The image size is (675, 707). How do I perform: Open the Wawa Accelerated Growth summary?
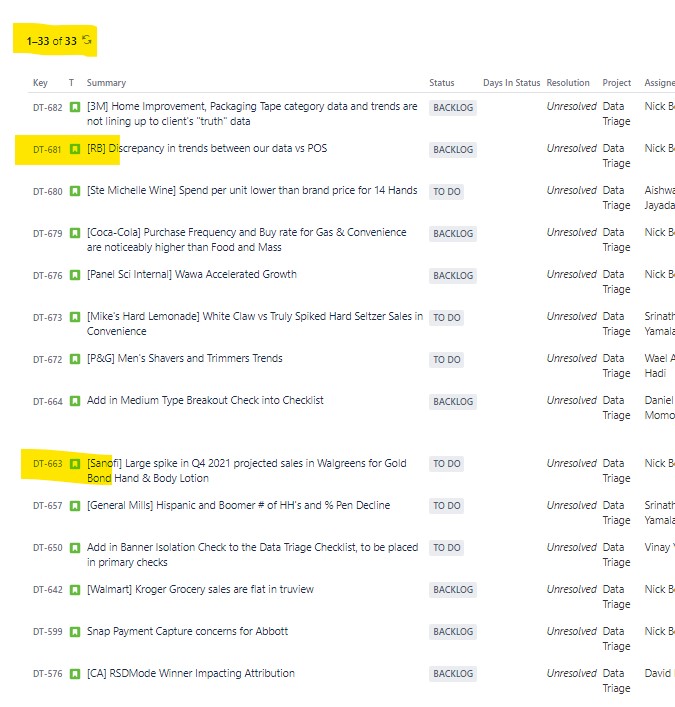tap(192, 274)
